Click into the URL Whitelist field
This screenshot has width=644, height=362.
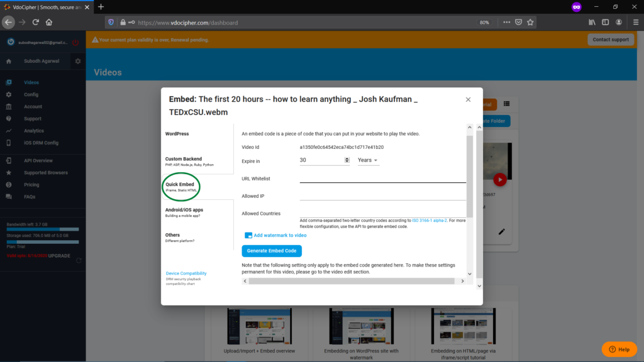coord(383,178)
